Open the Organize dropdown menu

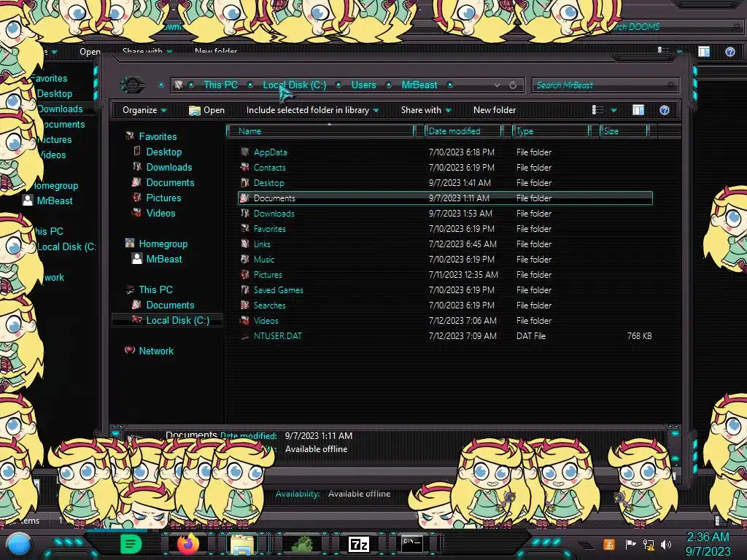[144, 110]
